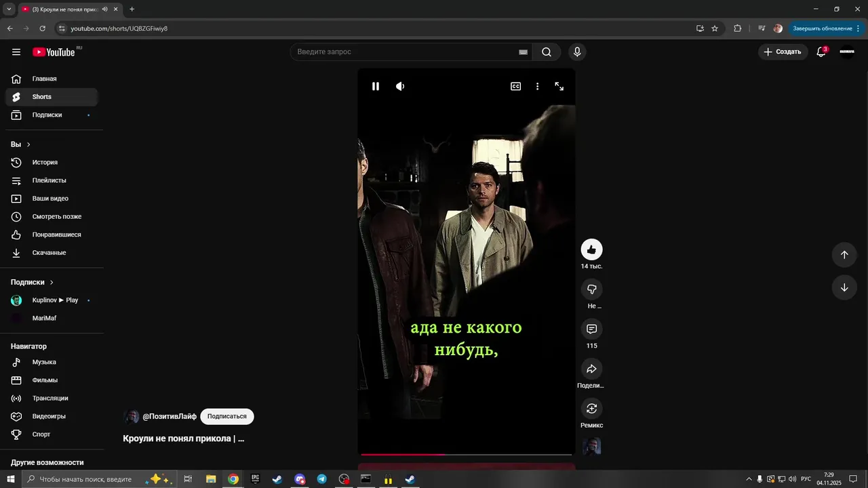The height and width of the screenshot is (488, 868).
Task: Expand the Подписки section header
Action: [x=32, y=282]
